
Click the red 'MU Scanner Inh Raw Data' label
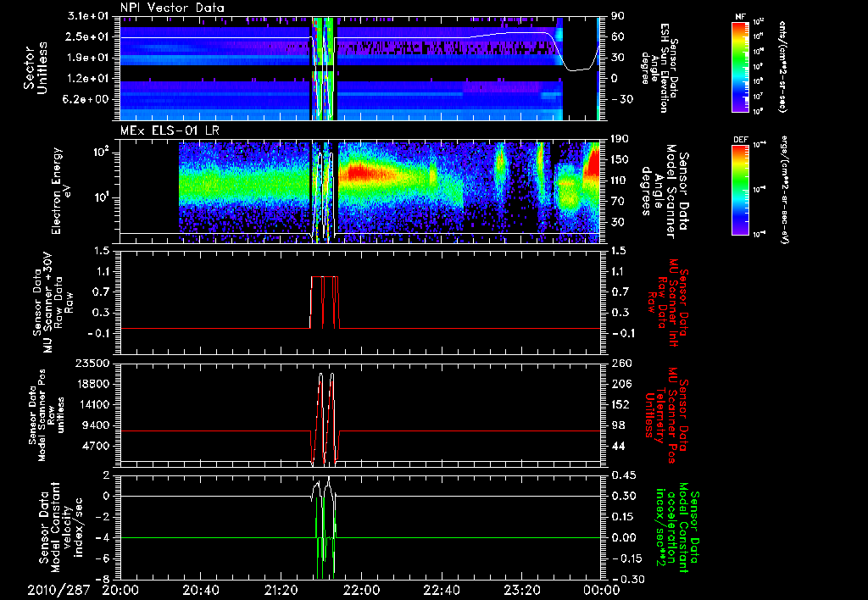click(x=668, y=302)
